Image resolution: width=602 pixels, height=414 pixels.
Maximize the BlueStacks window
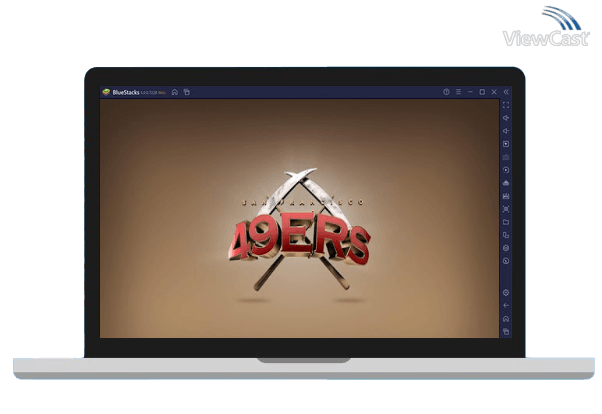pyautogui.click(x=482, y=92)
